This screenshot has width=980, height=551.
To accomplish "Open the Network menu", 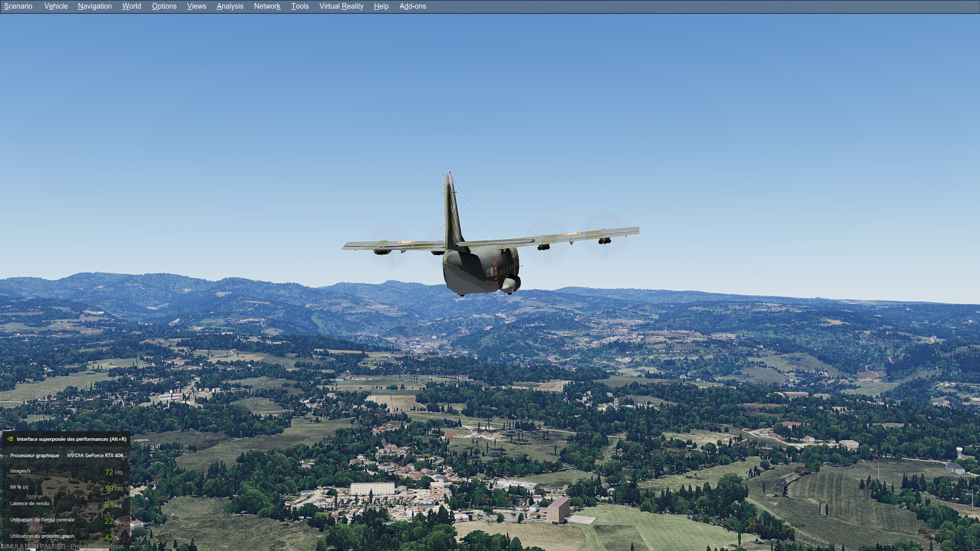I will 267,6.
